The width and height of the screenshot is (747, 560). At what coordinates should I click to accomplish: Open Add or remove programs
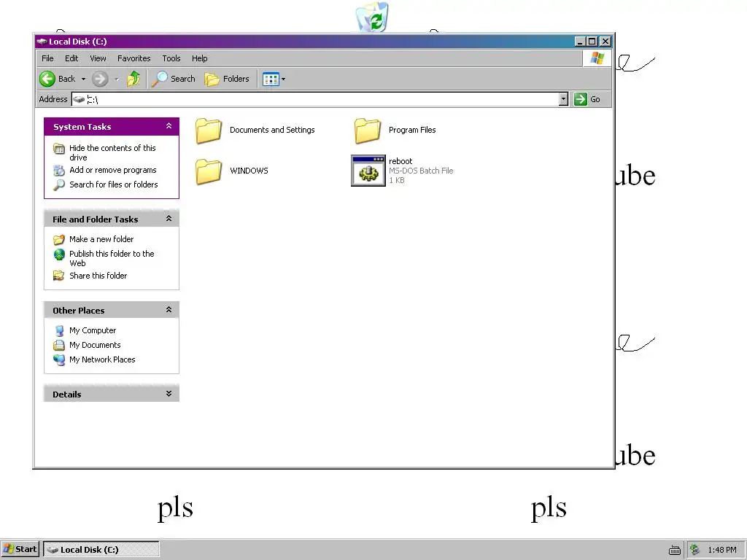113,170
